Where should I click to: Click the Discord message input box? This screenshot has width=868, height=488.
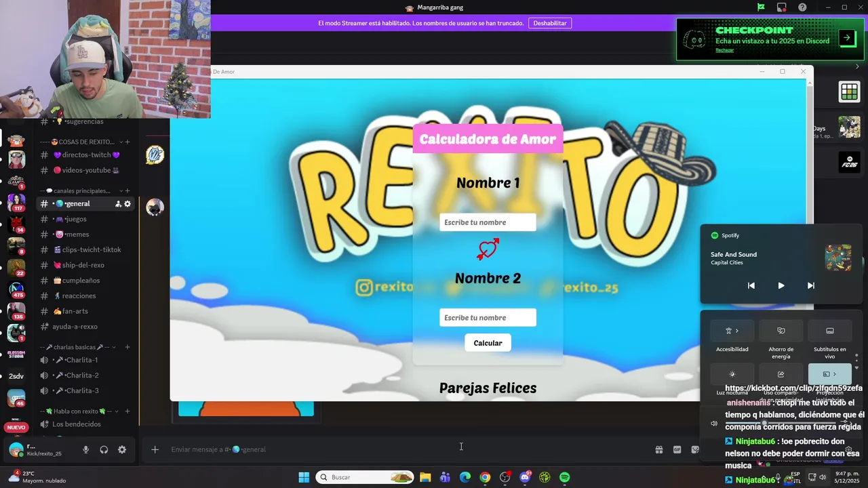[407, 449]
